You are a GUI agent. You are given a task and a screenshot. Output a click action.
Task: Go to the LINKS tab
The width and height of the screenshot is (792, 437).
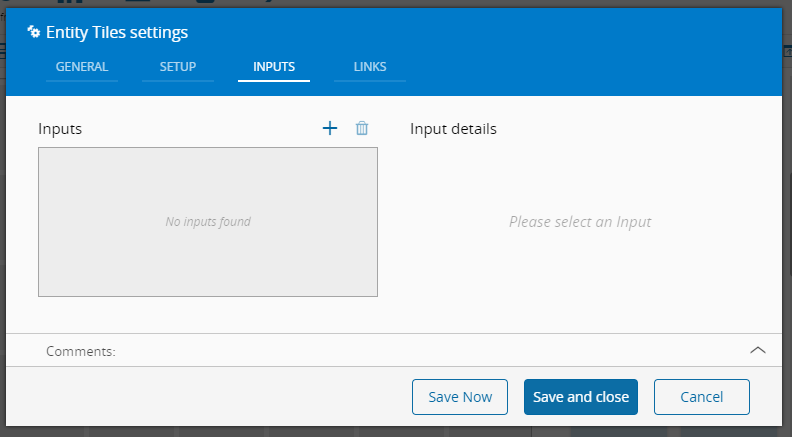point(370,67)
